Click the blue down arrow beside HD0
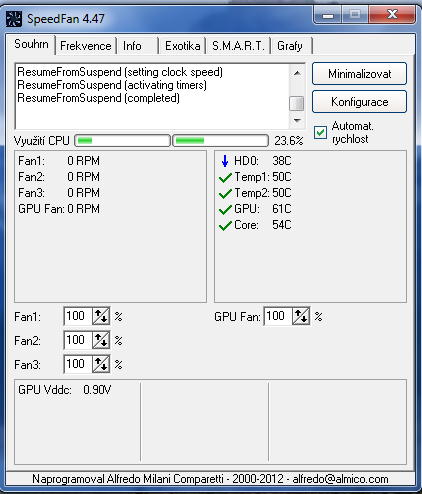The height and width of the screenshot is (494, 422). click(225, 161)
